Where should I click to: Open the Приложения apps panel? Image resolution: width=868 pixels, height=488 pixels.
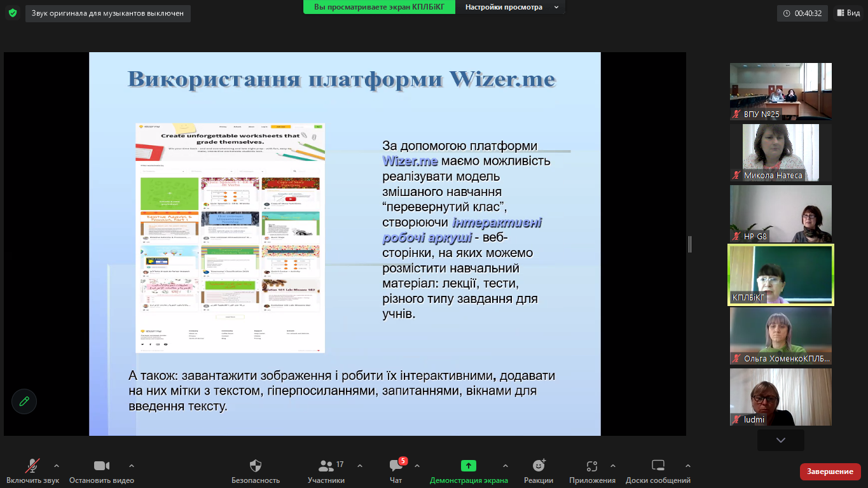pos(592,471)
